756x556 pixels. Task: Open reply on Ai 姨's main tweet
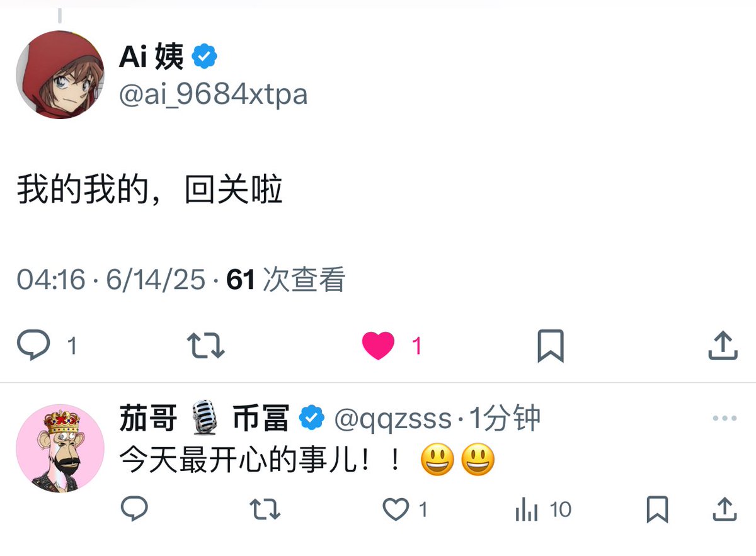[33, 346]
